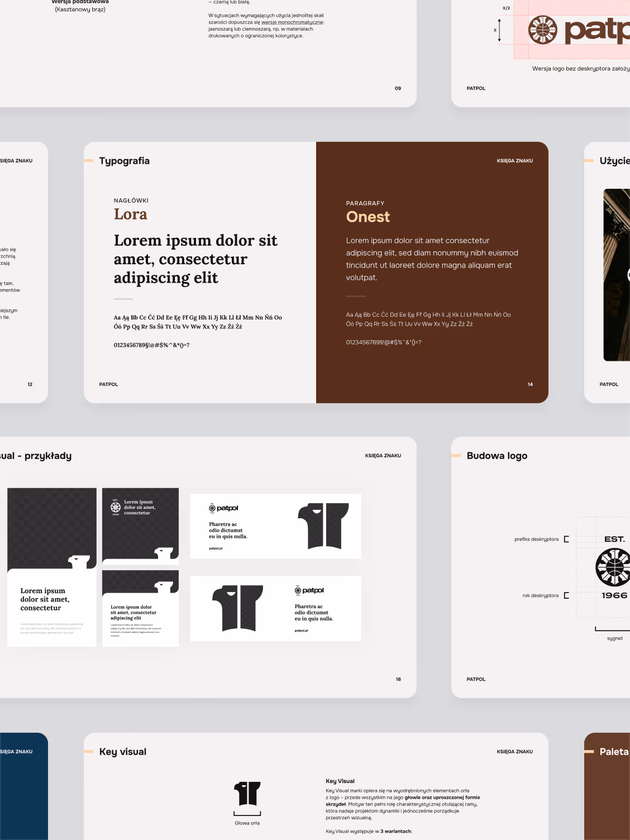Select the large dark square key visual example
This screenshot has height=840, width=630.
point(52,528)
